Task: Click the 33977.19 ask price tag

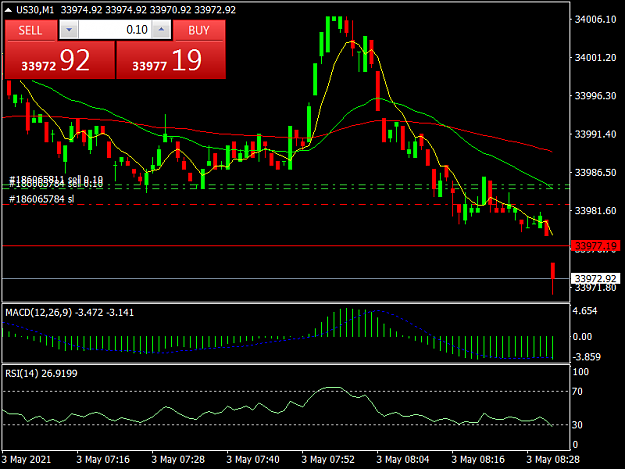Action: pos(596,246)
